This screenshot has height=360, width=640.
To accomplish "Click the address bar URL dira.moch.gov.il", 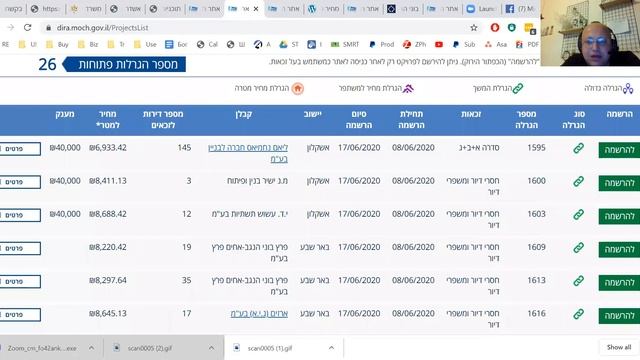I will 102,28.
